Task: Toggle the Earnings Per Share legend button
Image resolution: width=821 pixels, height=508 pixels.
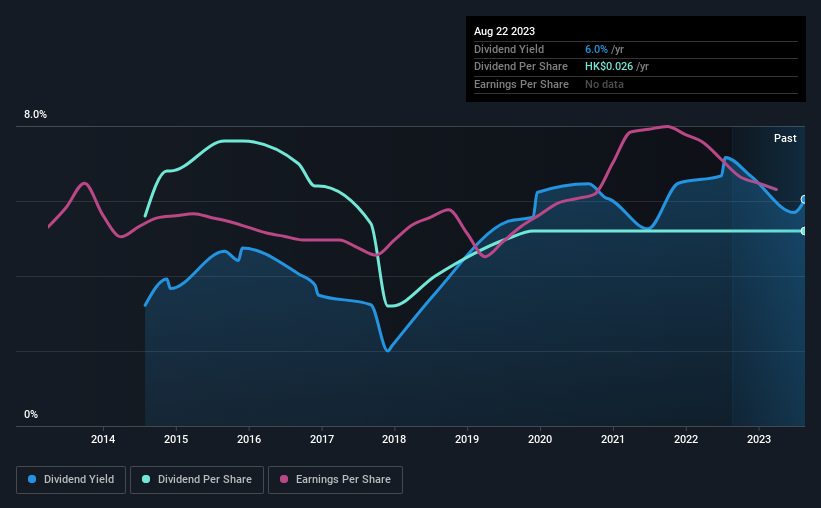Action: (335, 480)
